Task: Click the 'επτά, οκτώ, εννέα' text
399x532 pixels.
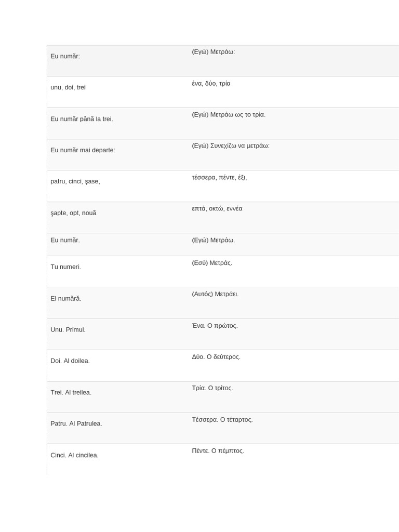Action: [217, 209]
